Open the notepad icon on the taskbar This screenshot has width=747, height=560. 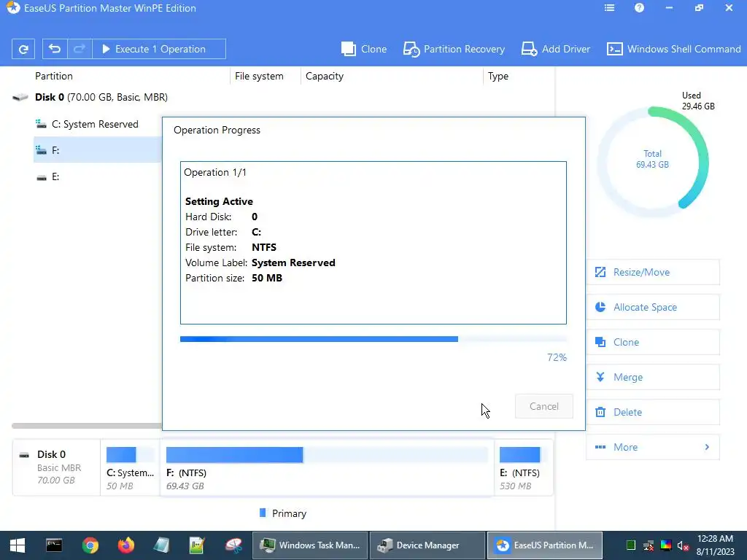tap(161, 545)
